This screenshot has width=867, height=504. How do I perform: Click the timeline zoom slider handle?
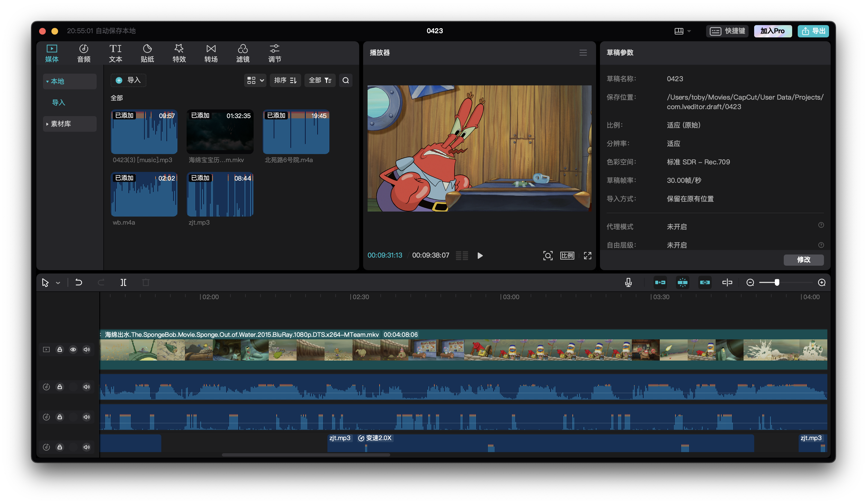pyautogui.click(x=777, y=283)
